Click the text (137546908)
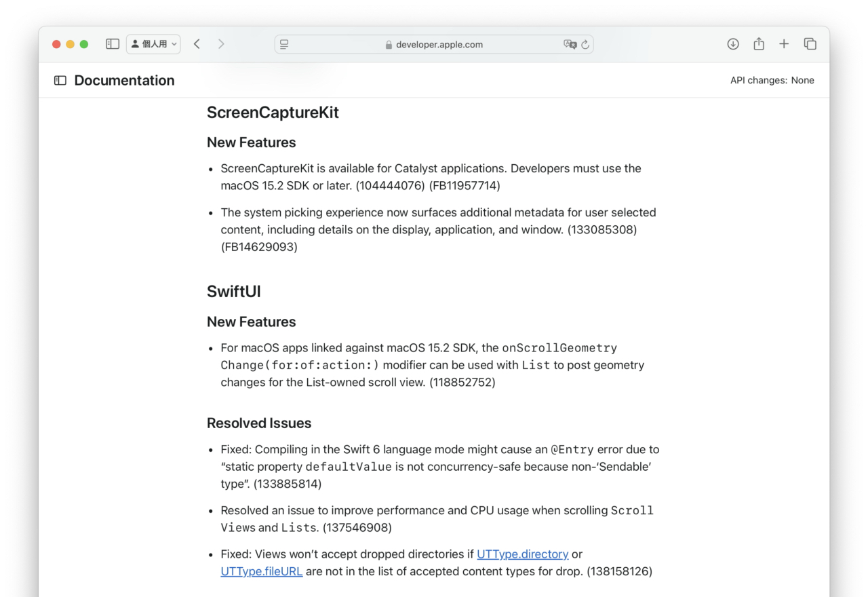The width and height of the screenshot is (868, 597). click(x=357, y=528)
